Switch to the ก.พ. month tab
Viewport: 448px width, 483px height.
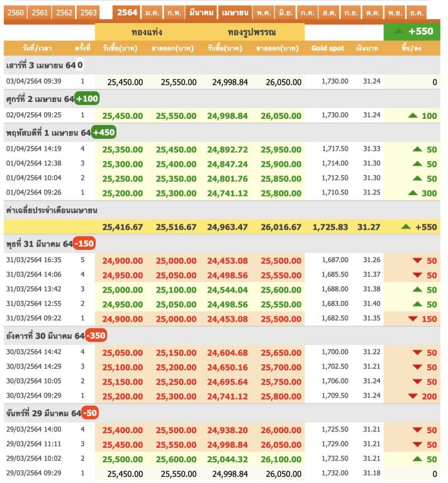coord(174,13)
